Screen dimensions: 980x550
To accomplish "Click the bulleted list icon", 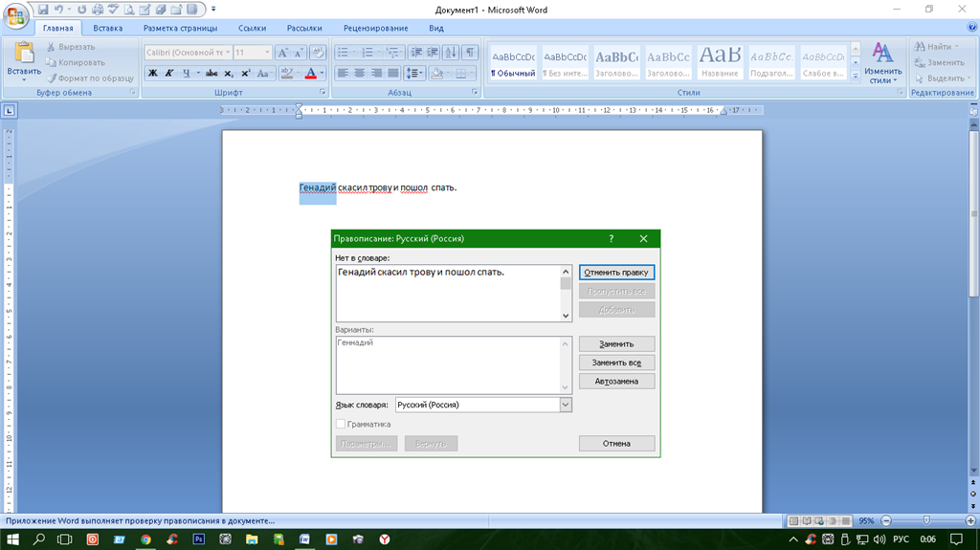I will [x=343, y=53].
